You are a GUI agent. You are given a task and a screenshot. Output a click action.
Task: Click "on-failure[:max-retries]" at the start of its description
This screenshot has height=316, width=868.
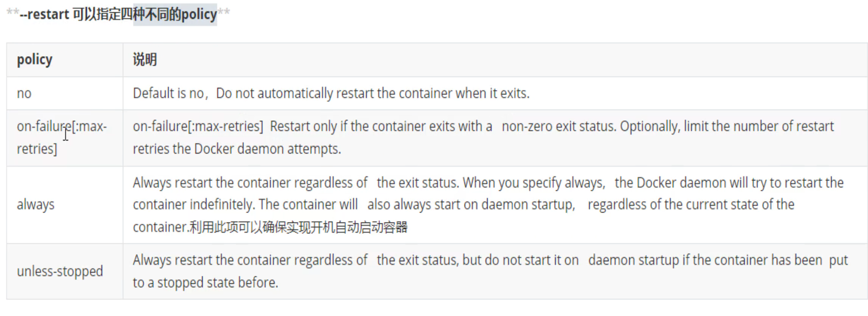[x=198, y=127]
